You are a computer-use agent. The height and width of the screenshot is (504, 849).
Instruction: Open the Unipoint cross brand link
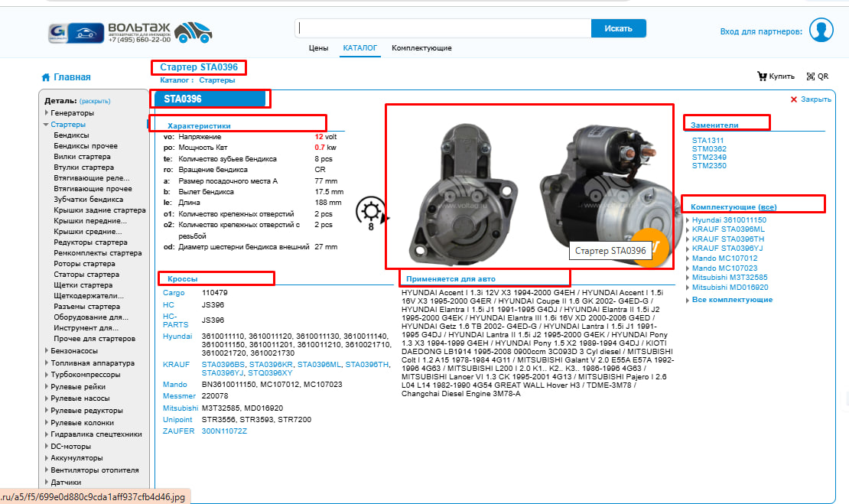tap(177, 420)
